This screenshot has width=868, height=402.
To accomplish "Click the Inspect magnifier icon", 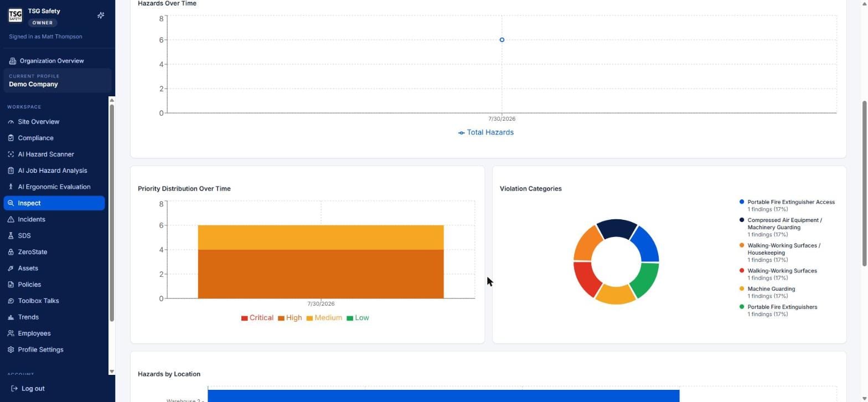I will 11,203.
